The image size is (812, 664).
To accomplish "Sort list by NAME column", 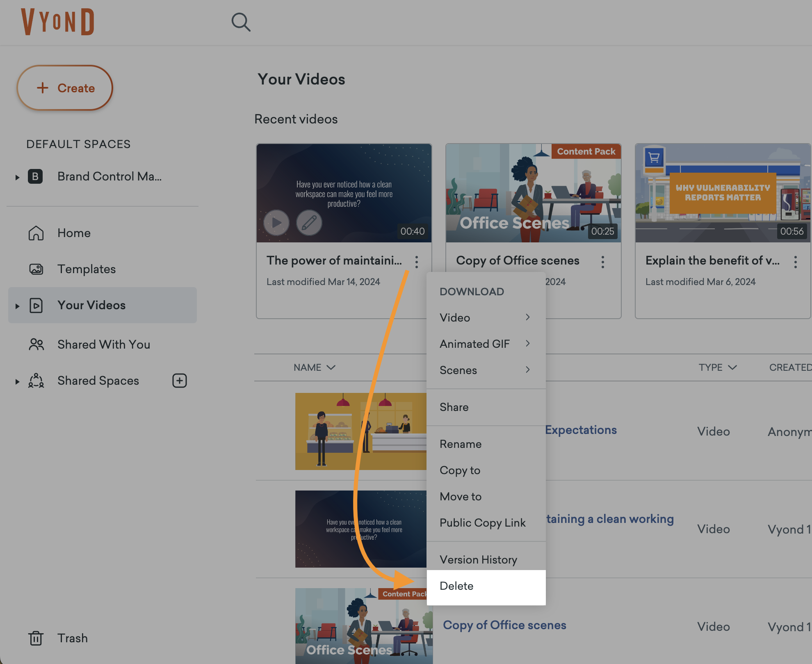I will tap(315, 367).
